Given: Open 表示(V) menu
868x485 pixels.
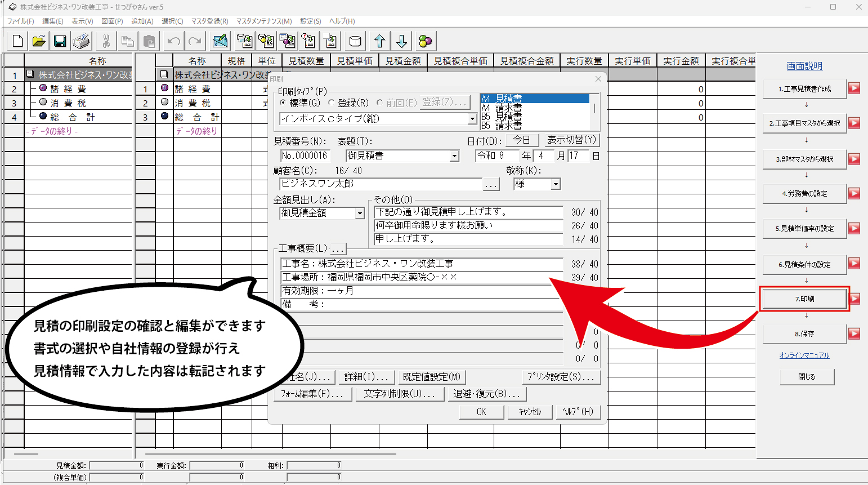Looking at the screenshot, I should tap(82, 21).
